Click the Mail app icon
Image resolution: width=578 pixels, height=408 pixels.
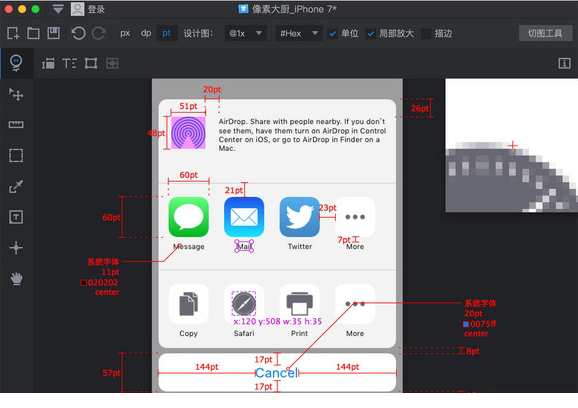click(x=244, y=217)
